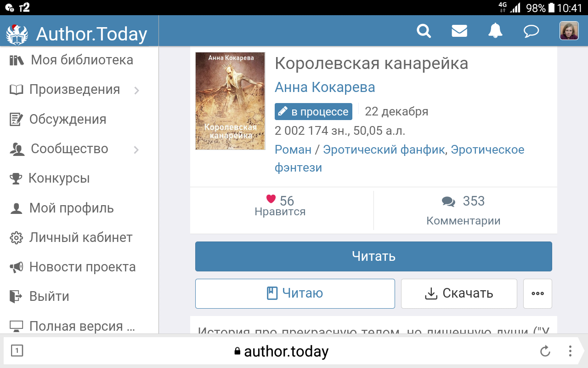The width and height of the screenshot is (588, 368).
Task: Open notifications bell icon
Action: pyautogui.click(x=495, y=31)
